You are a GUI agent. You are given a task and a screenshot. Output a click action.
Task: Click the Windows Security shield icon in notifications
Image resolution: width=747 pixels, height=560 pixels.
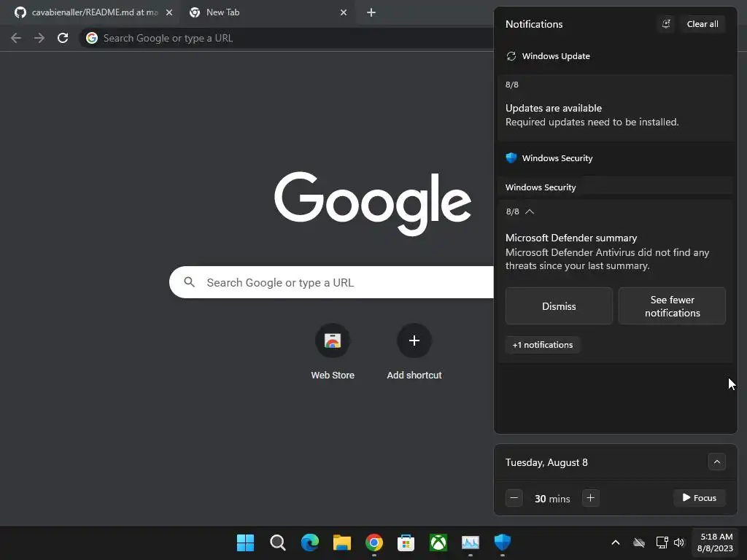[x=511, y=158]
